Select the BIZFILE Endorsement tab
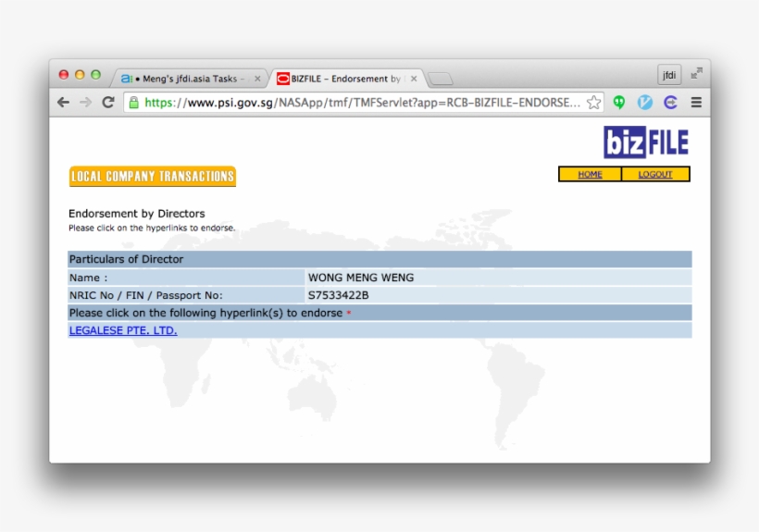This screenshot has width=759, height=532. [344, 79]
